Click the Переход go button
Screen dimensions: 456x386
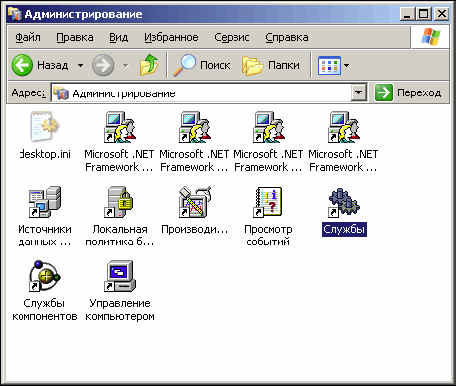click(408, 93)
